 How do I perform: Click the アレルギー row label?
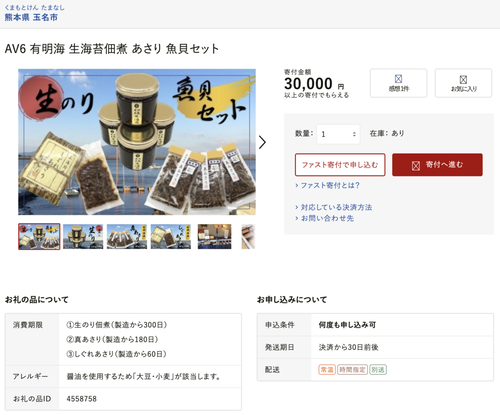click(30, 376)
